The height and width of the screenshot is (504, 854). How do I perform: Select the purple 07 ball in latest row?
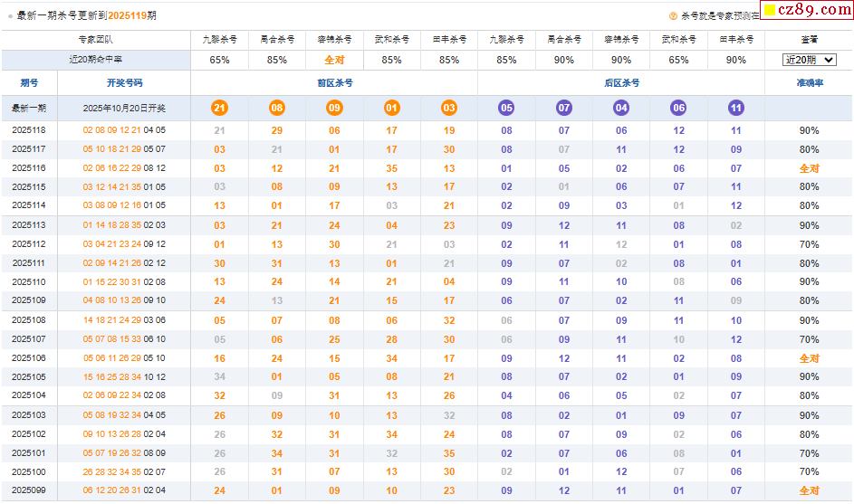[x=564, y=108]
